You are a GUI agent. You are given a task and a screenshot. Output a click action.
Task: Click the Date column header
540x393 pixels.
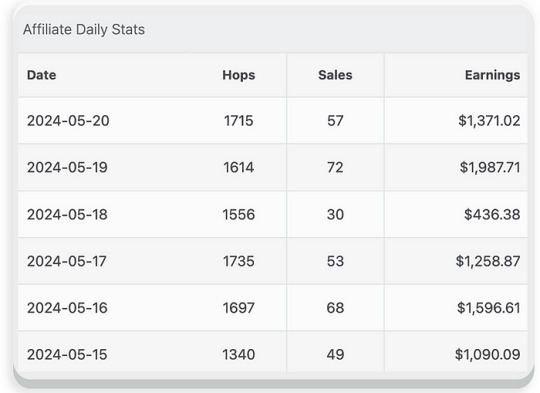coord(42,75)
